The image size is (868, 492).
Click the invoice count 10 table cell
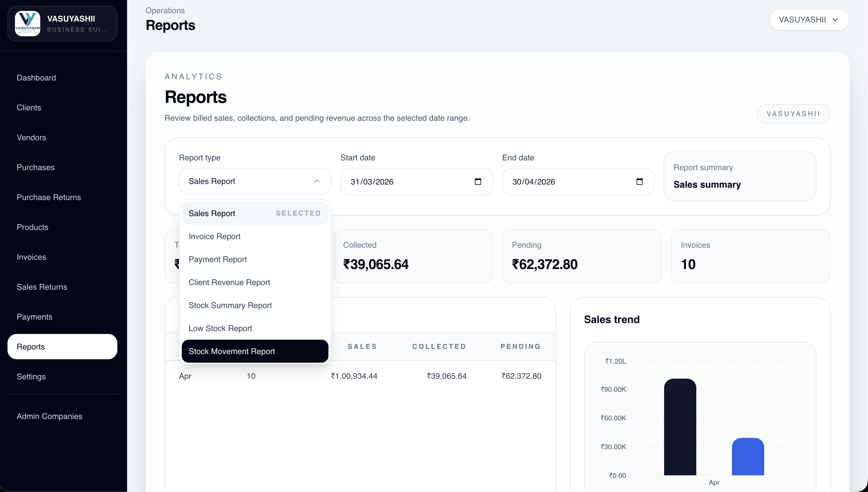click(251, 376)
